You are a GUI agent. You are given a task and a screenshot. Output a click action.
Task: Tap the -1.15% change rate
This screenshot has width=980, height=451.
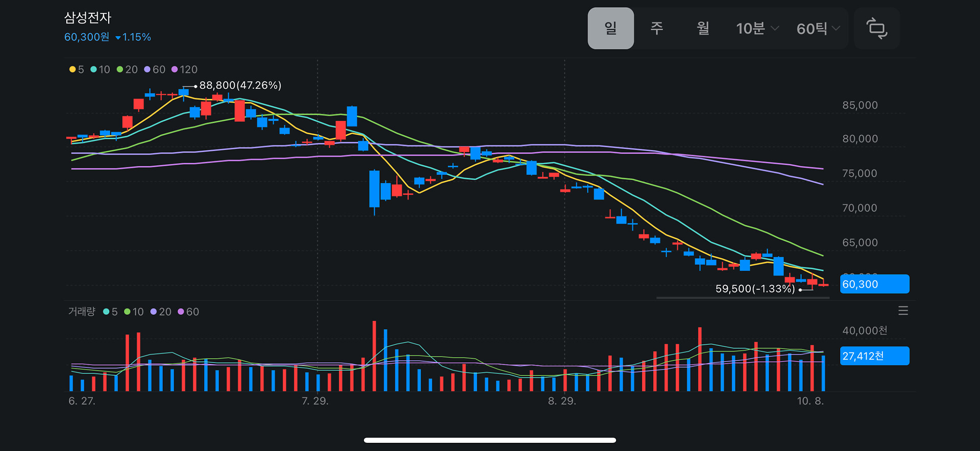[x=133, y=37]
